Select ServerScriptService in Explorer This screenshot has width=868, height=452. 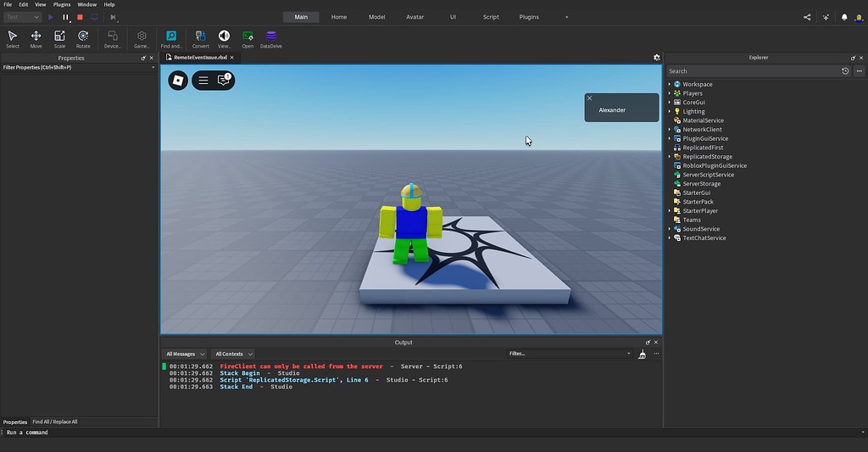(708, 175)
